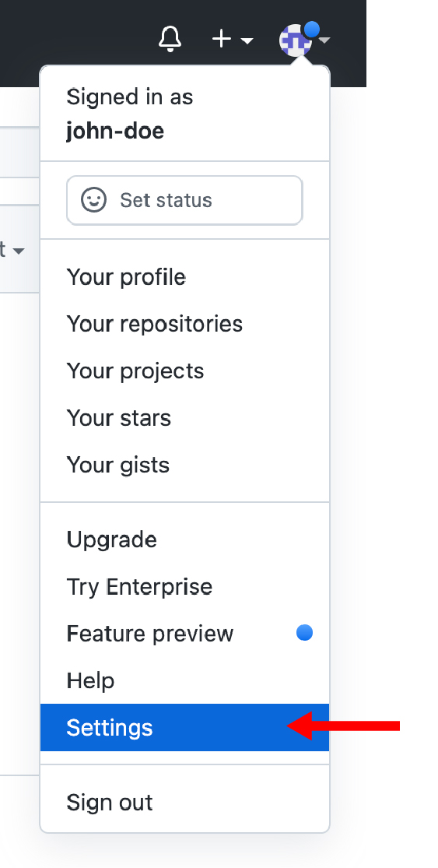The image size is (438, 868).
Task: Click the Set status button
Action: tap(184, 200)
